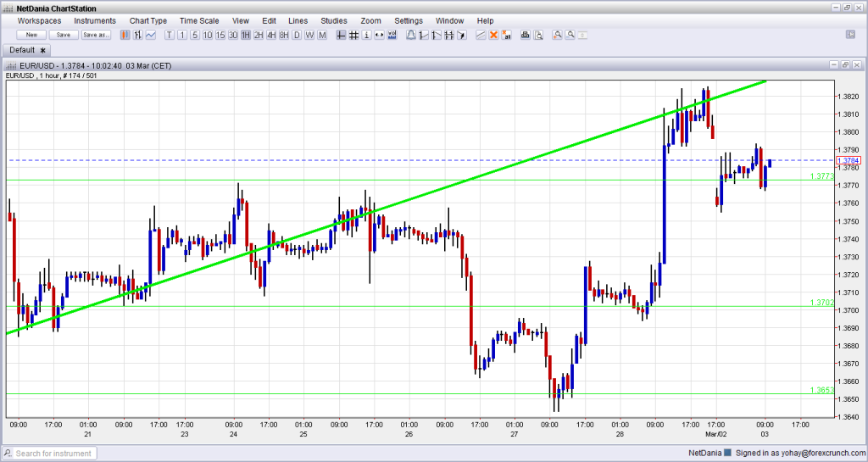Print the chart with printer icon
Viewport: 868px width, 462px height.
point(526,35)
